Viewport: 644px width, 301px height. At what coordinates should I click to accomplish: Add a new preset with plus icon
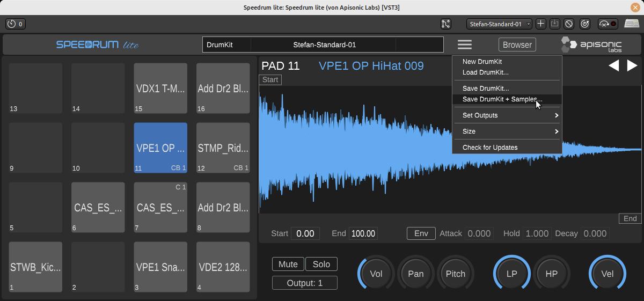click(x=541, y=24)
